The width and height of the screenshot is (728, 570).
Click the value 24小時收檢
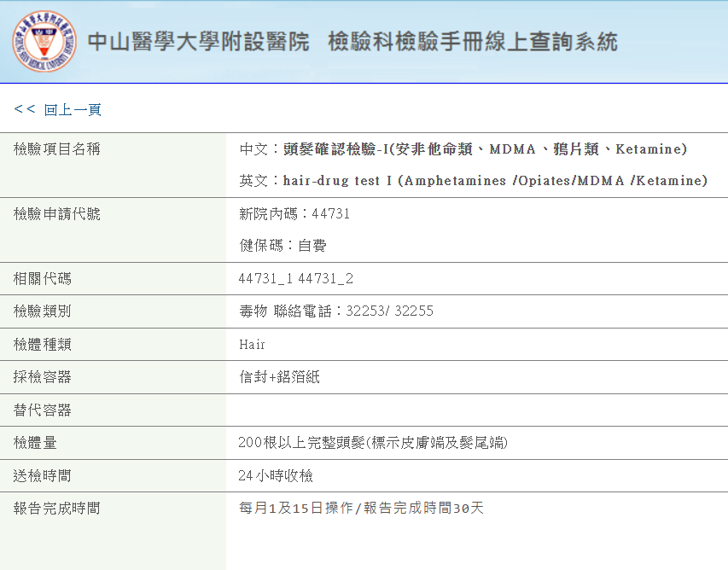click(x=276, y=476)
